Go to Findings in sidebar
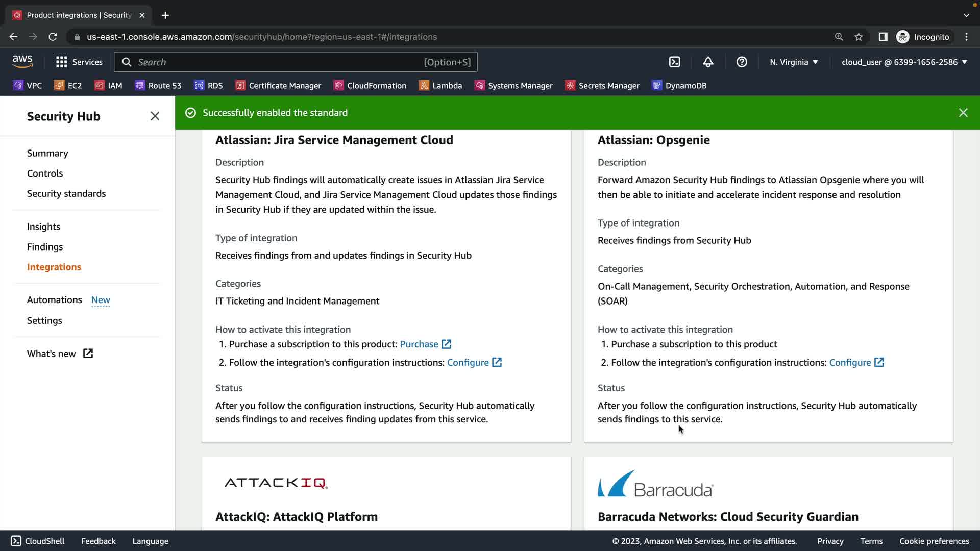Viewport: 980px width, 551px height. 45,247
